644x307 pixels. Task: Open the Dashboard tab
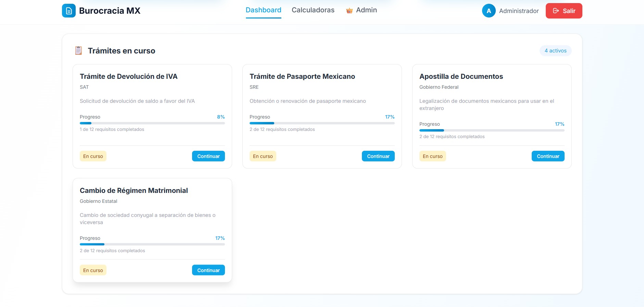263,10
